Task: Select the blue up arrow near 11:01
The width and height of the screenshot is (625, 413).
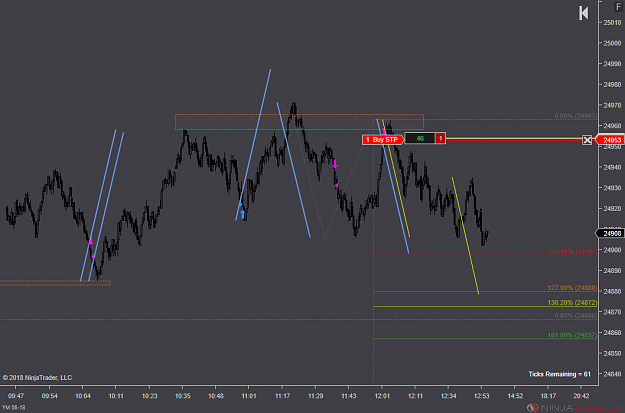Action: pos(243,214)
